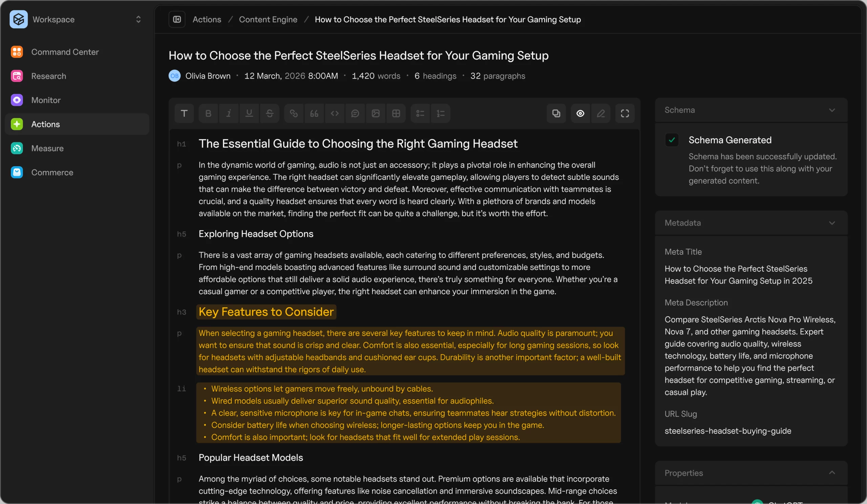Insert a table using the grid icon
The width and height of the screenshot is (867, 504).
396,113
